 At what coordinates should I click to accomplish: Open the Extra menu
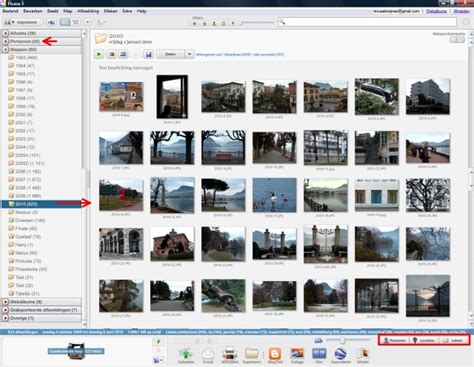[127, 11]
